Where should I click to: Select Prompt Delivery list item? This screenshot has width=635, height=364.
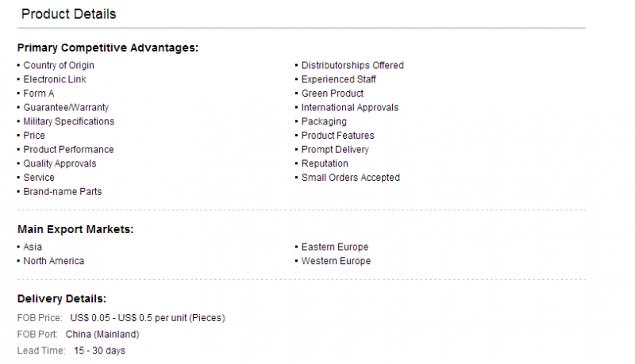tap(335, 150)
